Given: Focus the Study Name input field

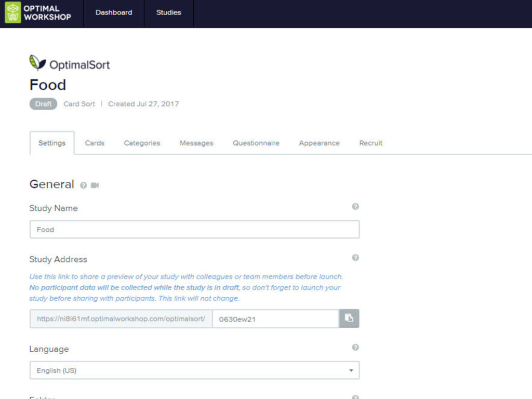Looking at the screenshot, I should coord(194,229).
